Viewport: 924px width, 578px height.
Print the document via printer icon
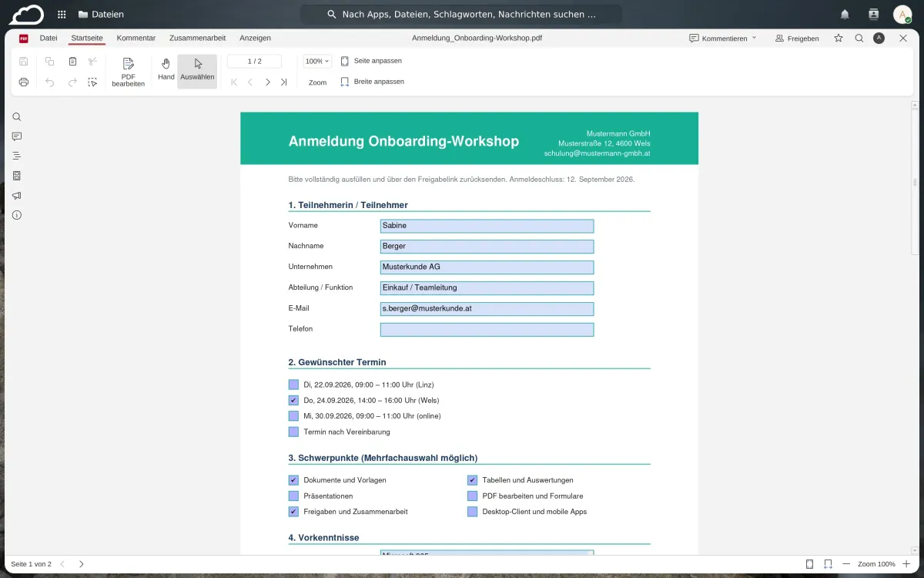[24, 82]
